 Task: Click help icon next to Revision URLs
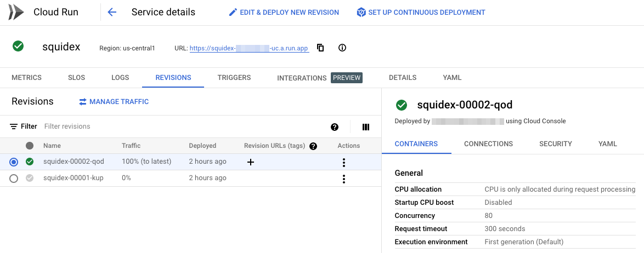tap(313, 146)
